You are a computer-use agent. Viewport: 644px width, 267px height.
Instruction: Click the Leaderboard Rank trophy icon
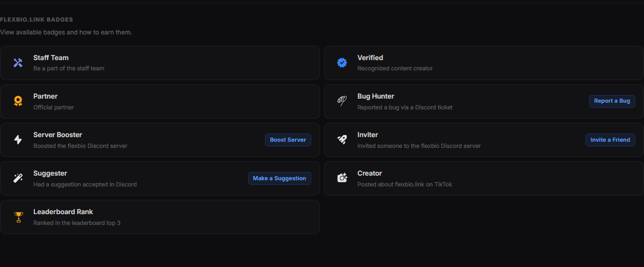[18, 217]
